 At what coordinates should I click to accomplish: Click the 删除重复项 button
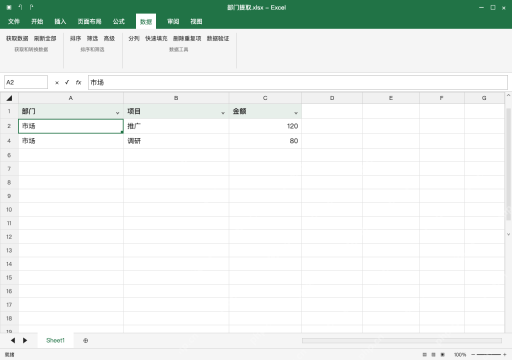tap(187, 39)
